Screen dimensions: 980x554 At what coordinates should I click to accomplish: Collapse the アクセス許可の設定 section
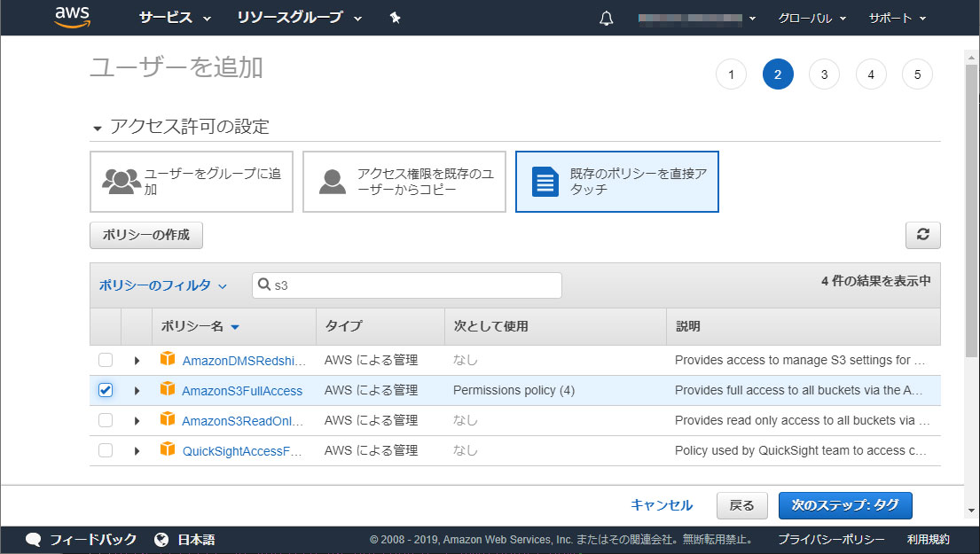coord(97,128)
